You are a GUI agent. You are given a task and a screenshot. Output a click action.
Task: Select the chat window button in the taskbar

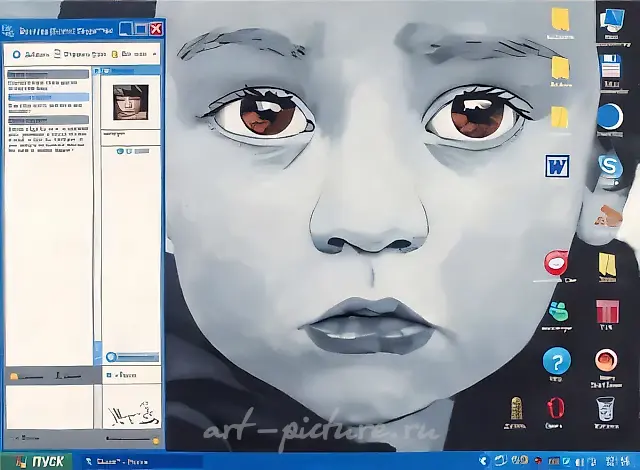(x=141, y=462)
